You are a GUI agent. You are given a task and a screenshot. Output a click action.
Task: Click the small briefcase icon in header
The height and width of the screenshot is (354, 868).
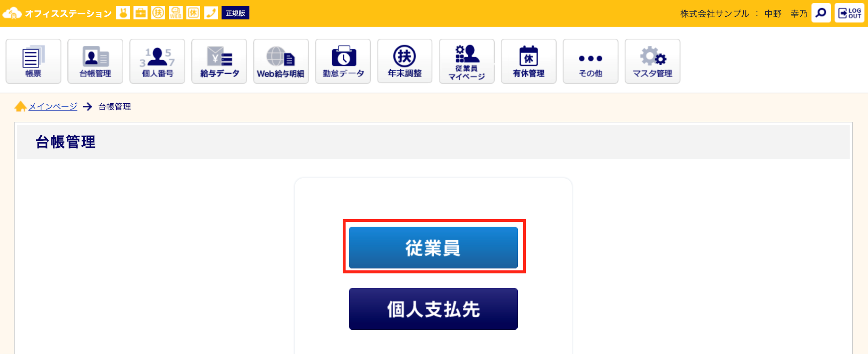coord(140,13)
